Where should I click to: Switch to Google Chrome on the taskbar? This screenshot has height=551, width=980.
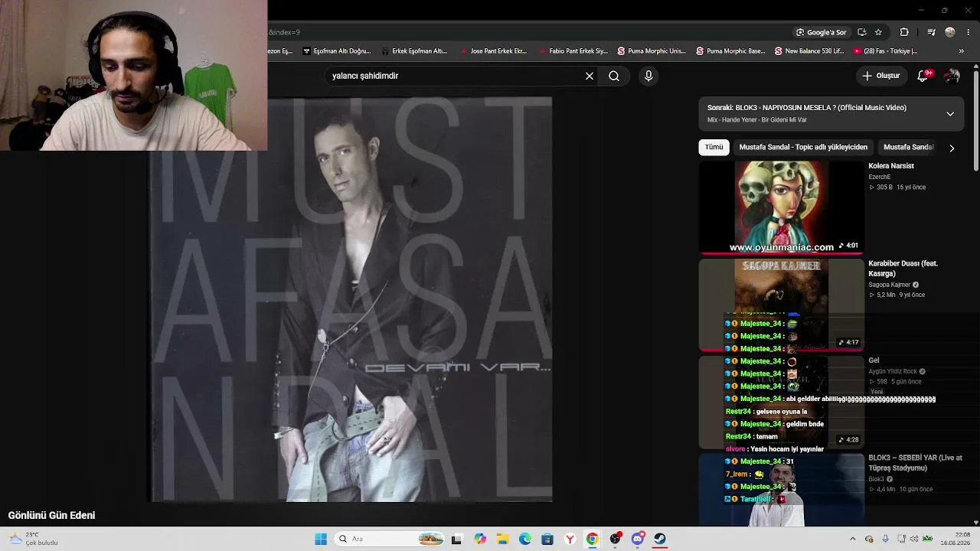click(593, 539)
